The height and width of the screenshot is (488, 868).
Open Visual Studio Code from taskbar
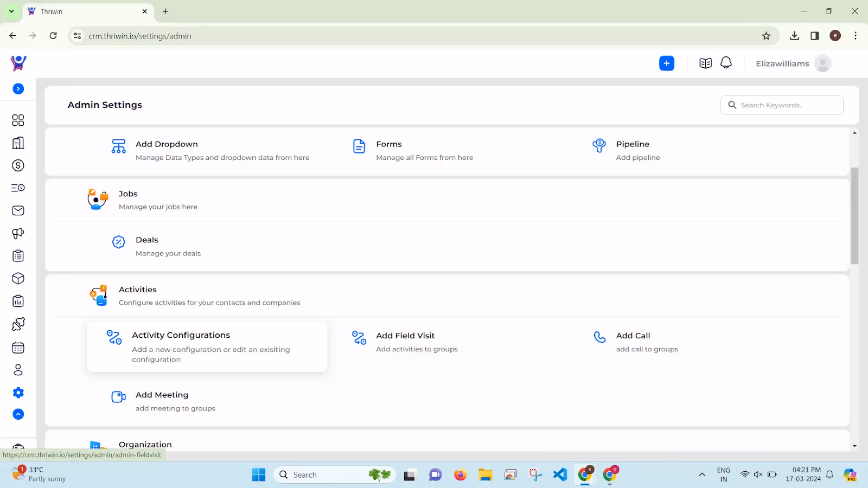click(560, 475)
